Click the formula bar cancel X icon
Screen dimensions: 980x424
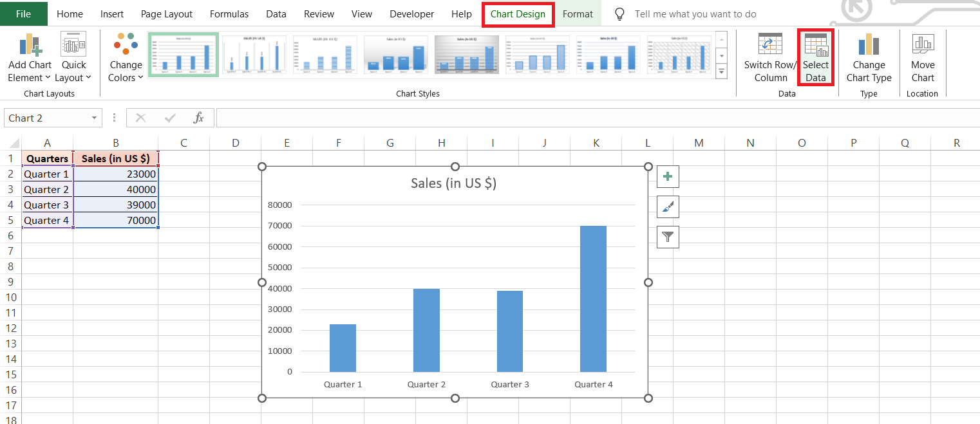[141, 118]
